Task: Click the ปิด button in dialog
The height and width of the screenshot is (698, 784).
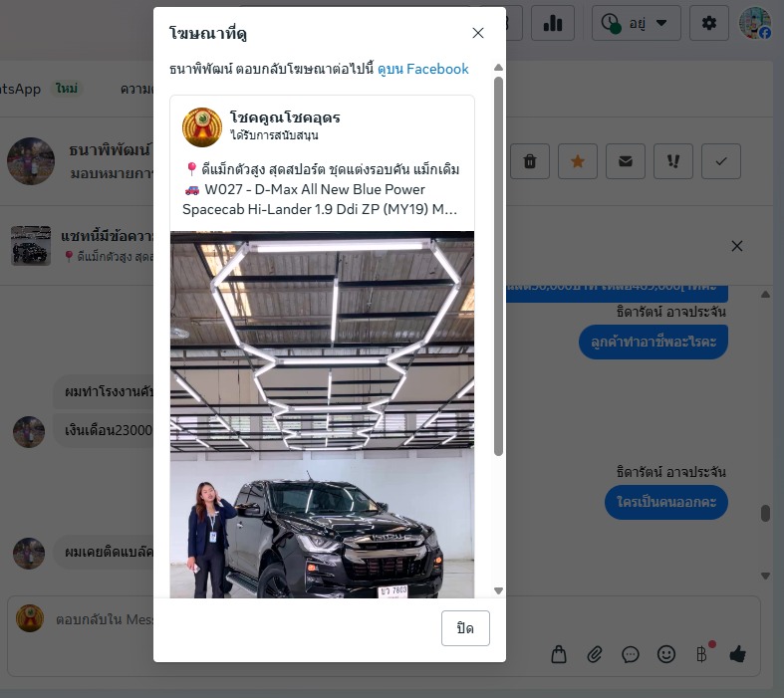Action: (465, 628)
